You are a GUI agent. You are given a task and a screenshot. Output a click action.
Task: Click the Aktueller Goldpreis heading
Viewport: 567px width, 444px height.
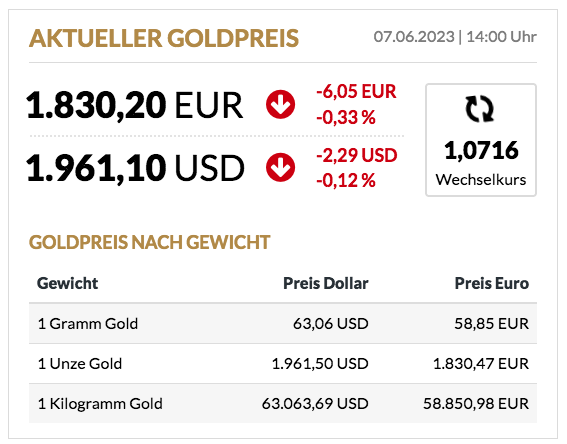(164, 38)
